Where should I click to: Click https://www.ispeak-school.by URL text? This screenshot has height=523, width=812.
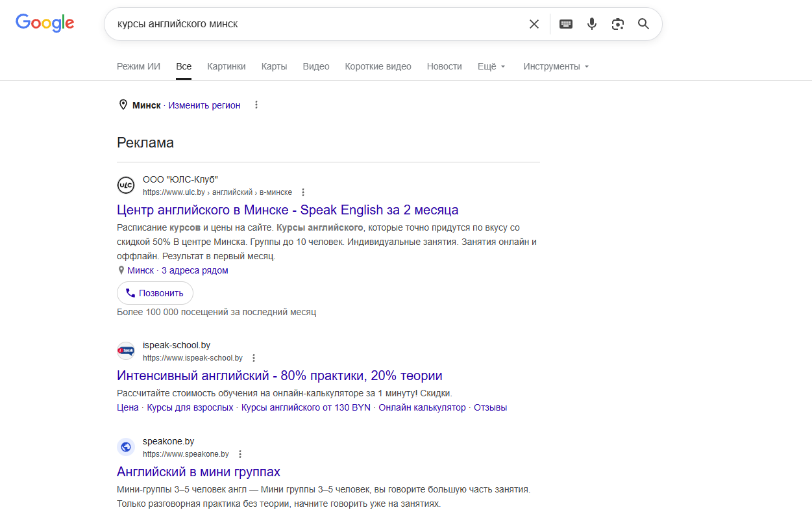pos(193,358)
